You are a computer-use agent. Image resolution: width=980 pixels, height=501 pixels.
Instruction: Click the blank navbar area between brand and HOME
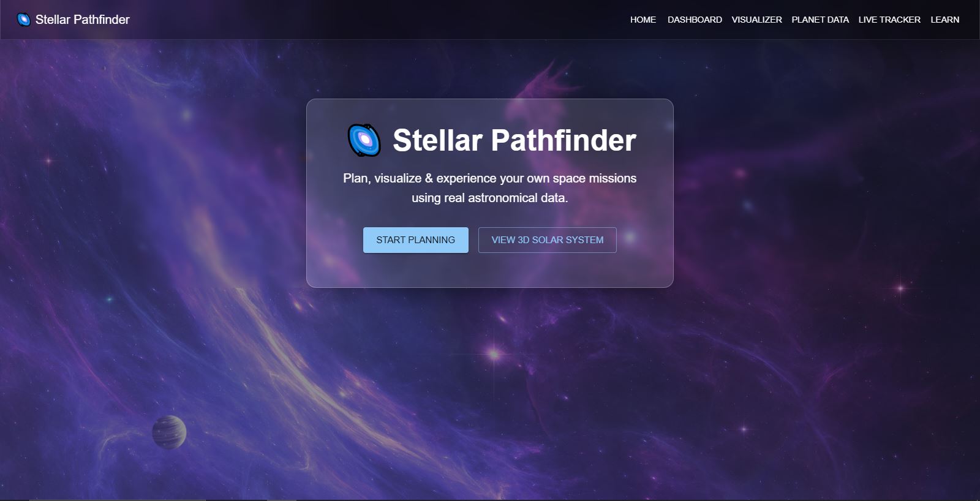pyautogui.click(x=380, y=20)
